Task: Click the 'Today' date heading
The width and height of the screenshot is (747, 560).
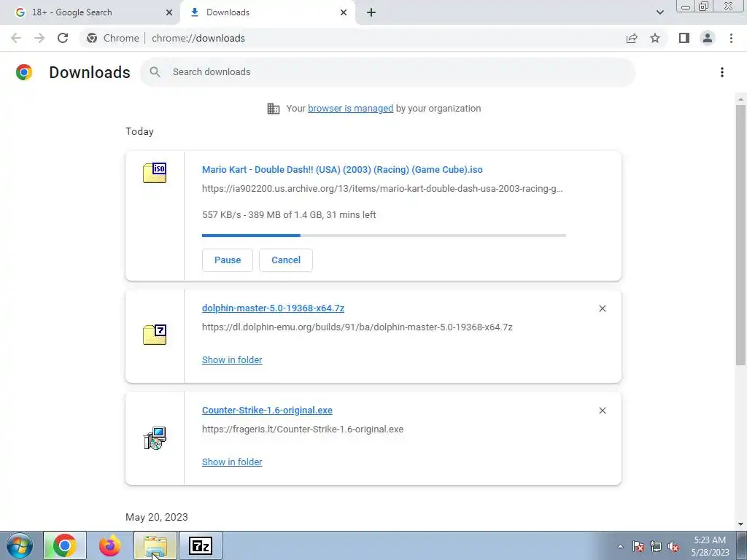Action: 139,131
